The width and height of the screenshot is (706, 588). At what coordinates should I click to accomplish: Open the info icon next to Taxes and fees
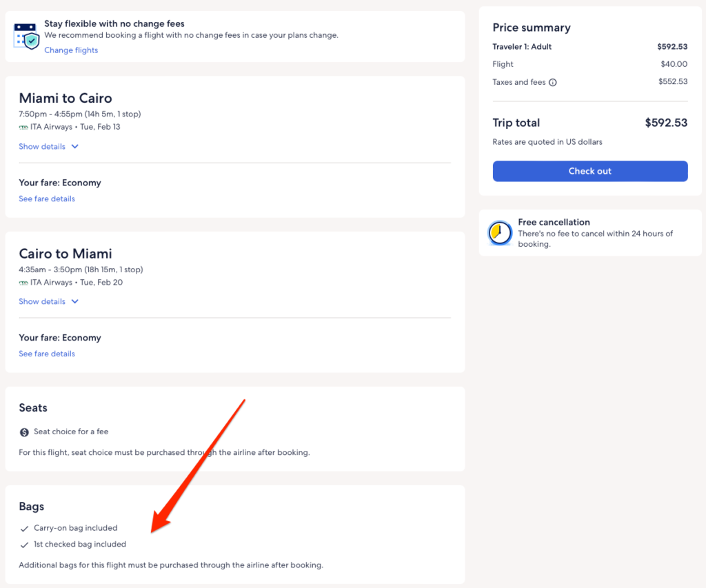pyautogui.click(x=553, y=83)
